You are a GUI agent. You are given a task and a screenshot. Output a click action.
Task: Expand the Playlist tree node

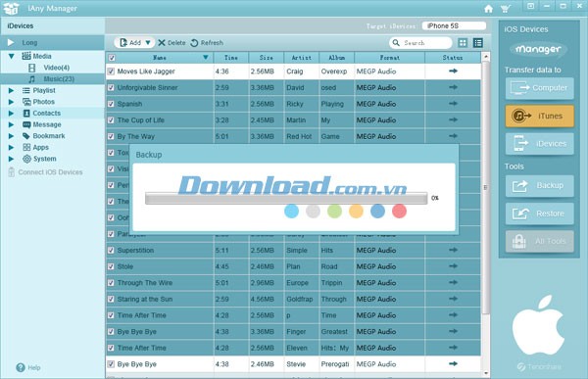11,90
